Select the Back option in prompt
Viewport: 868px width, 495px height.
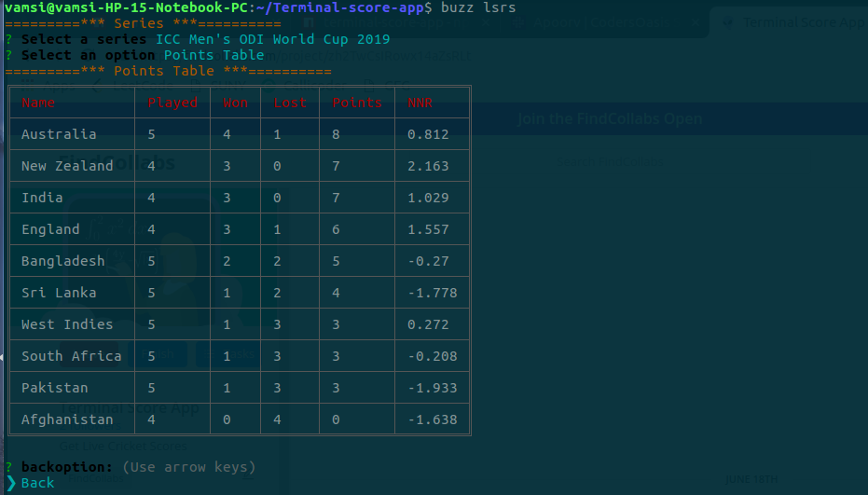pyautogui.click(x=37, y=483)
